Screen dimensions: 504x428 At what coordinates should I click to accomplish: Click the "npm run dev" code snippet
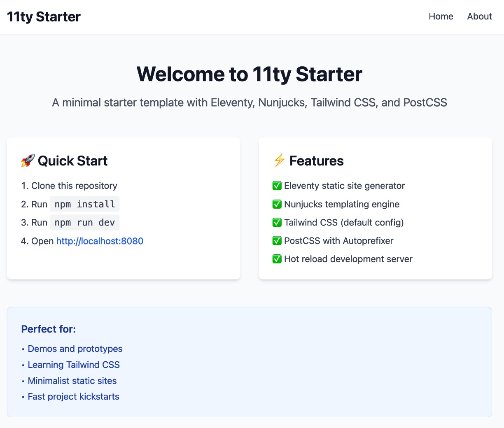[x=85, y=223]
